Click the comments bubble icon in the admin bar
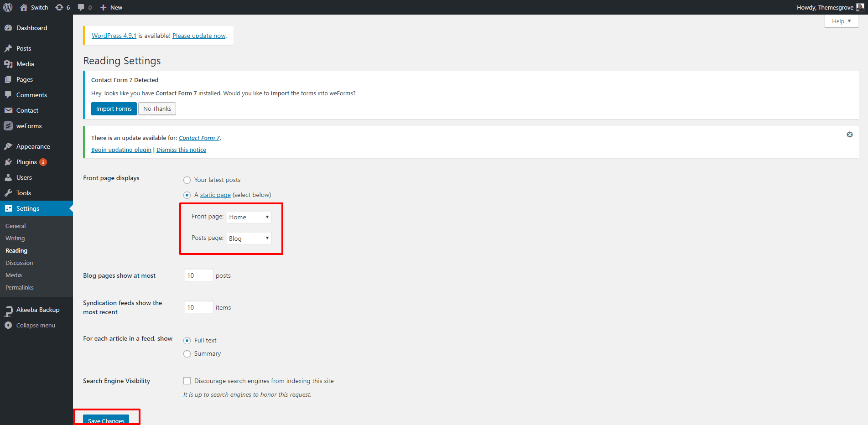 tap(81, 7)
